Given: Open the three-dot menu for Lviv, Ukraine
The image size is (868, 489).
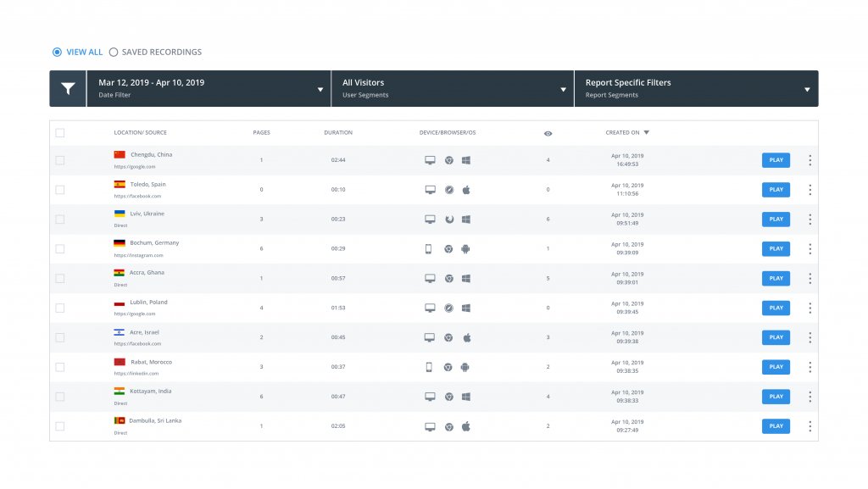Looking at the screenshot, I should point(810,219).
